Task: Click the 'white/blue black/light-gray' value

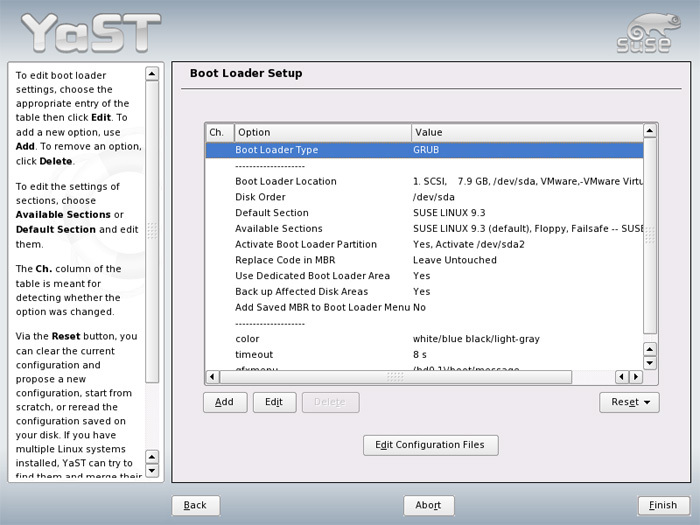Action: (476, 339)
